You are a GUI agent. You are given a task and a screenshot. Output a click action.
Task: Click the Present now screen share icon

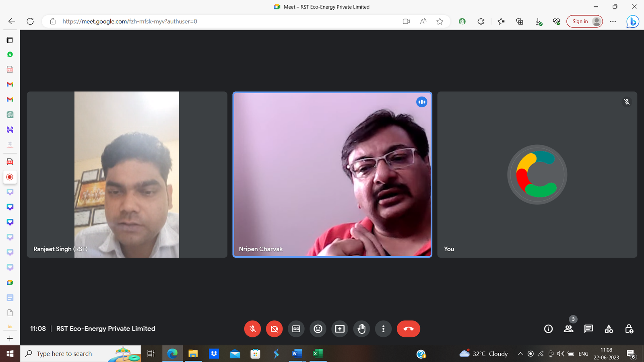[340, 329]
